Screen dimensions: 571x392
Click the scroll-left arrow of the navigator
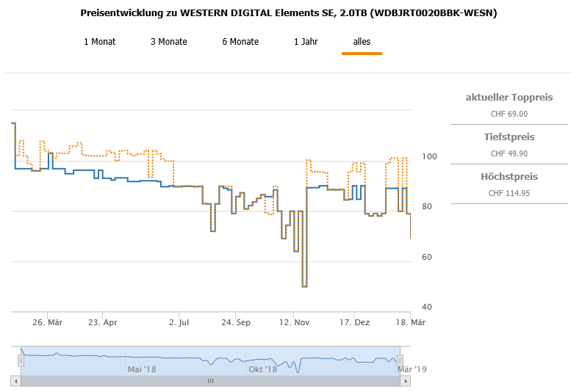click(15, 381)
